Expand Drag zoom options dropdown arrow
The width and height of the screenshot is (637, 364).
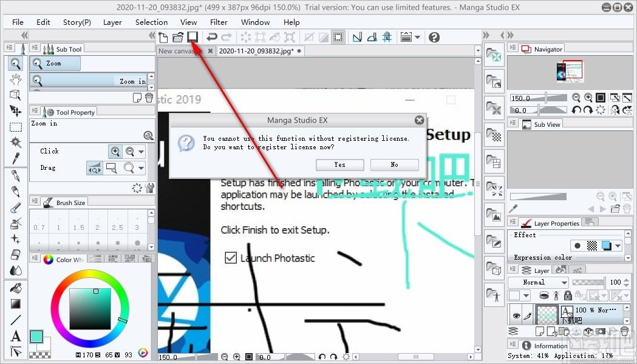[141, 168]
